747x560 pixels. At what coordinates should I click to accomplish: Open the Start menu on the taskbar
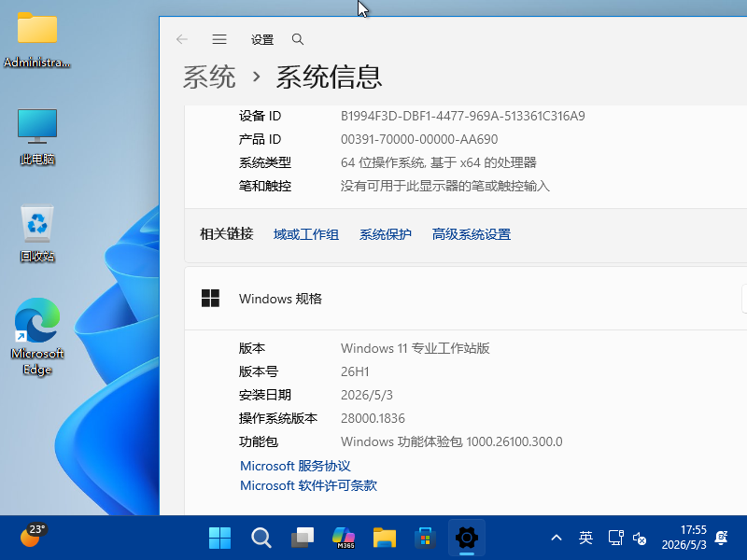pos(219,538)
